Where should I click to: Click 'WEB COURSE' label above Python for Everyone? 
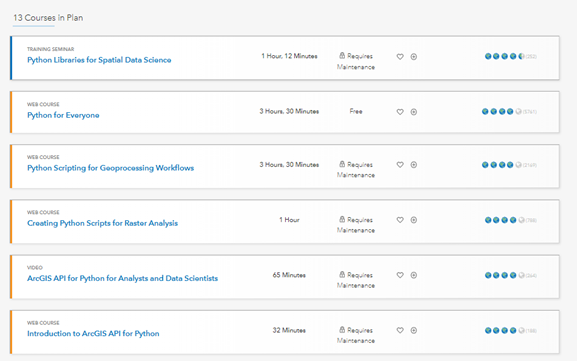(x=43, y=104)
